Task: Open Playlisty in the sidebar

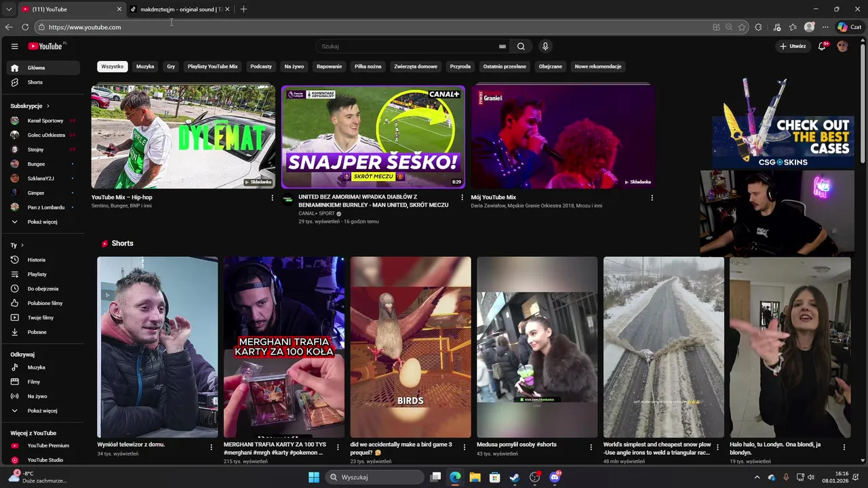Action: 43,274
